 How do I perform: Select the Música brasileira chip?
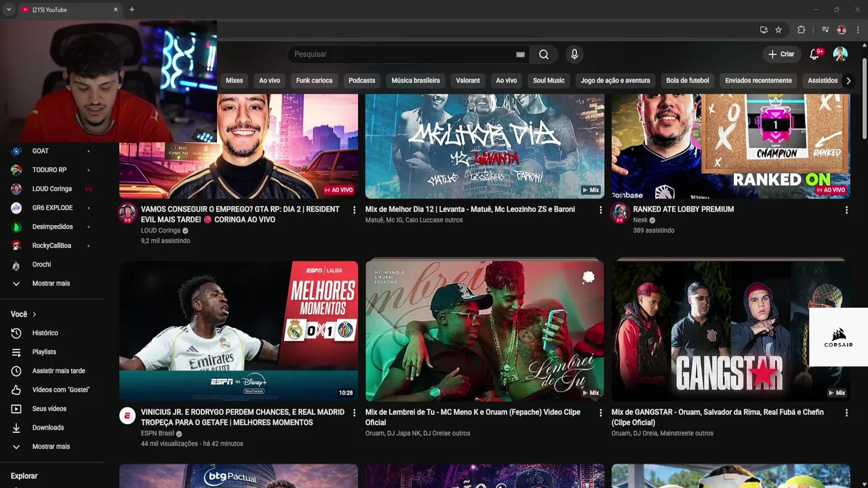tap(416, 81)
